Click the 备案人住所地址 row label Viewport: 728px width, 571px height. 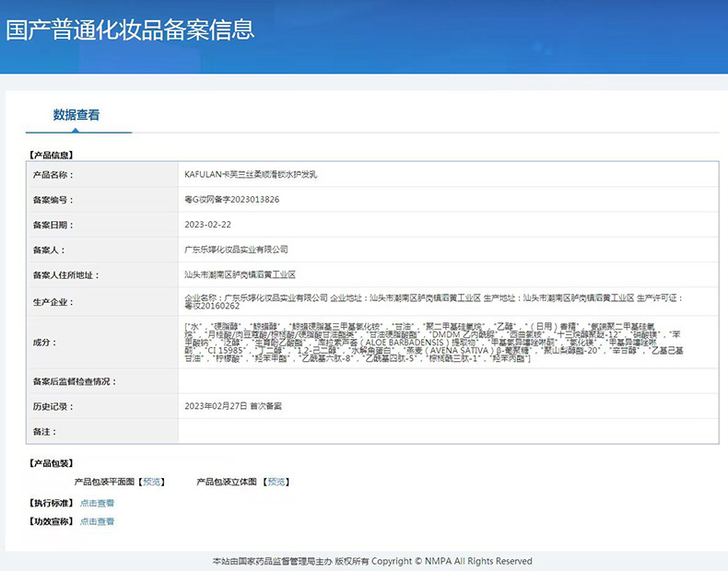[x=66, y=275]
